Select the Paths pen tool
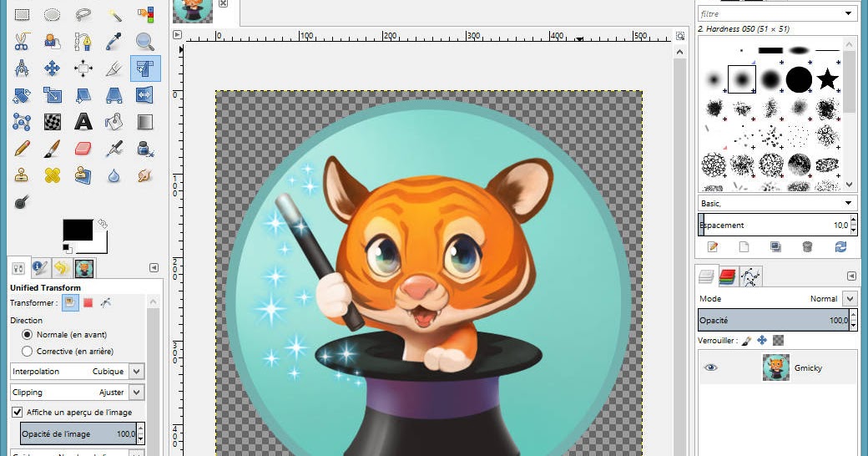The width and height of the screenshot is (868, 456). (83, 42)
